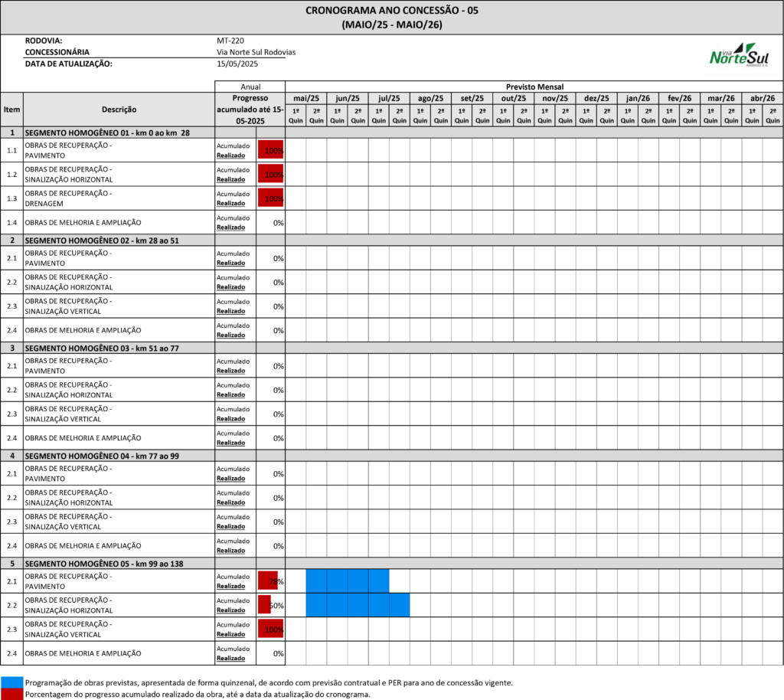The width and height of the screenshot is (784, 700).
Task: Select the 100% progress cell in row 1.2
Action: point(270,174)
